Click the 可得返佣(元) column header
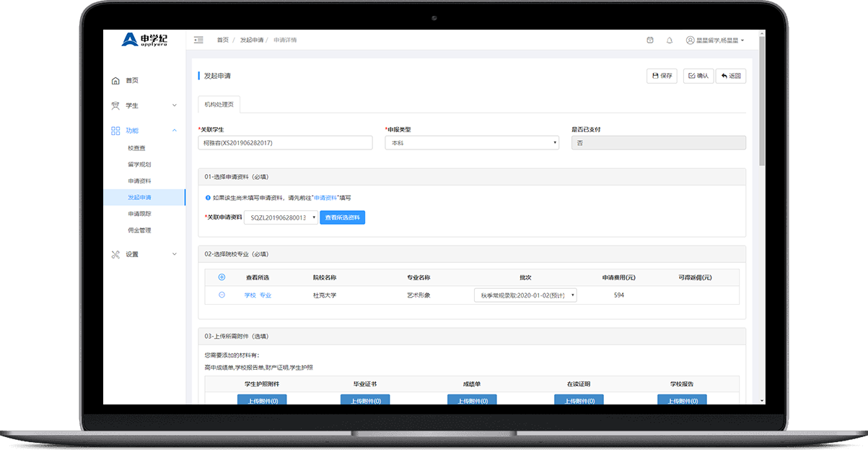 point(695,277)
